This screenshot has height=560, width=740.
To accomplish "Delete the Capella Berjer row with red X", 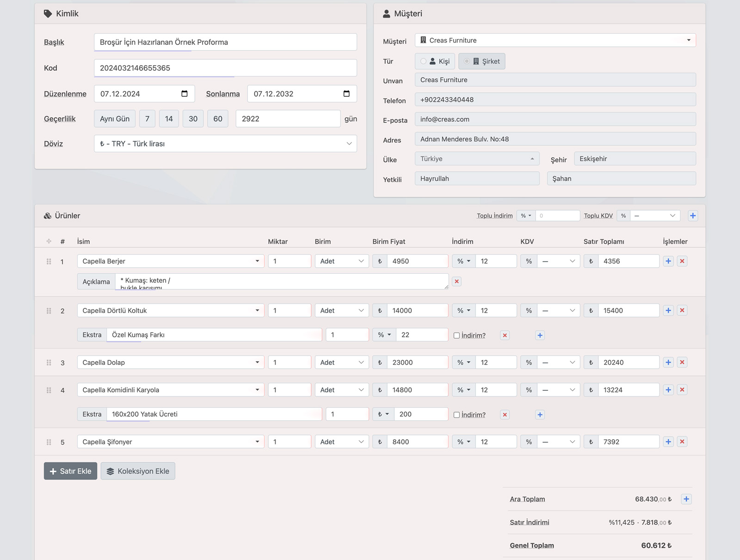I will pyautogui.click(x=682, y=261).
